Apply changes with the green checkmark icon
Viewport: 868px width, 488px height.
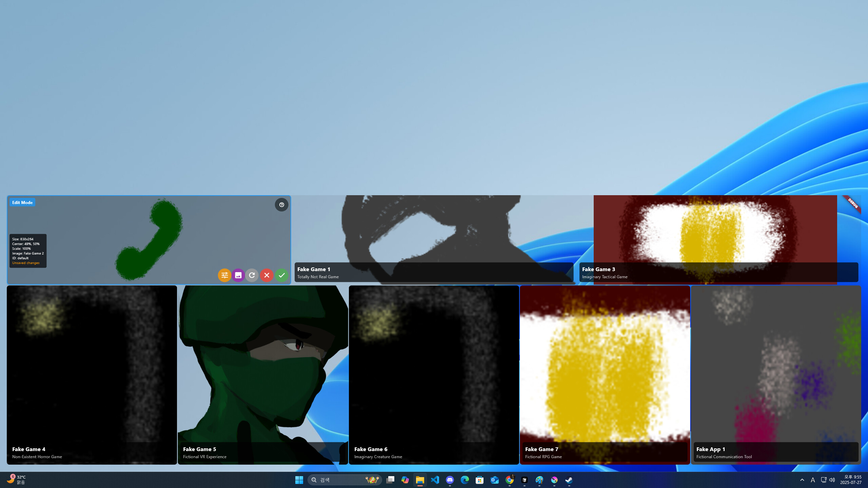point(281,275)
